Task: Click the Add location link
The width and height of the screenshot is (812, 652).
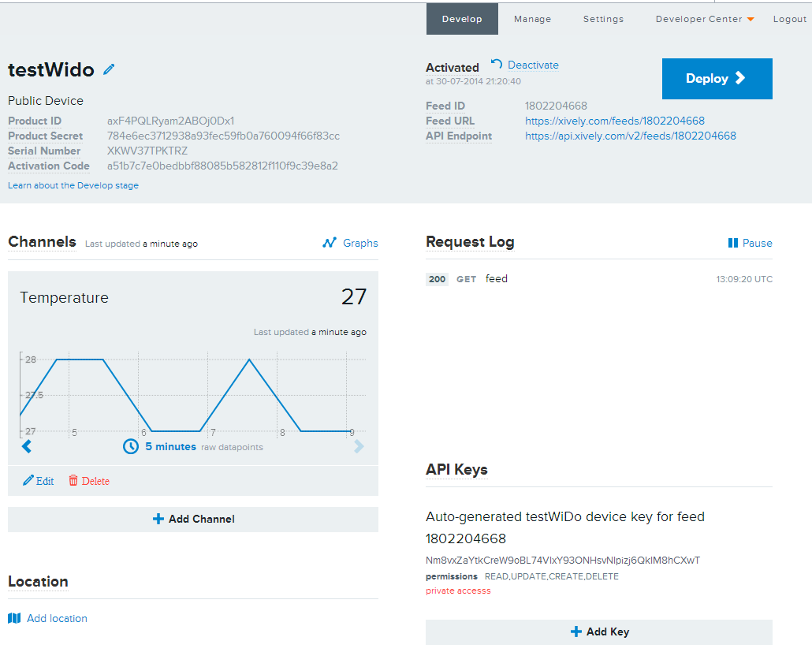Action: pos(57,618)
